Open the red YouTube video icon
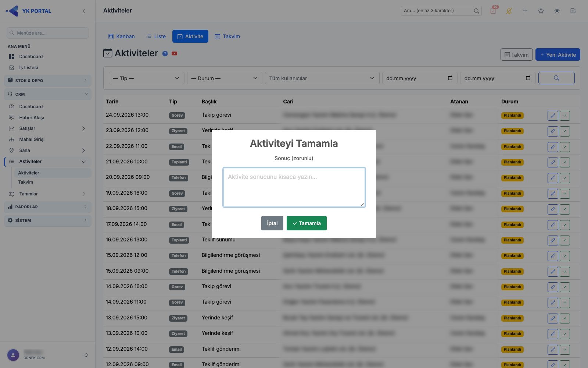Viewport: 588px width, 368px height. pos(175,54)
